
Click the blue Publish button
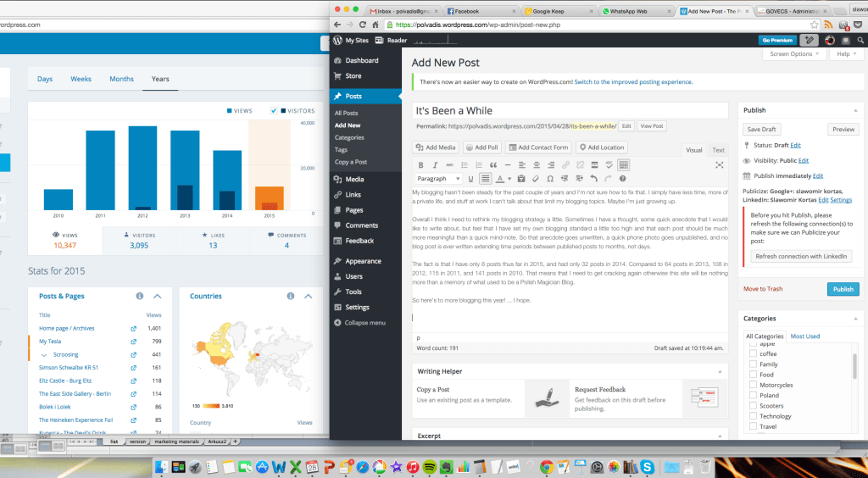pyautogui.click(x=843, y=289)
